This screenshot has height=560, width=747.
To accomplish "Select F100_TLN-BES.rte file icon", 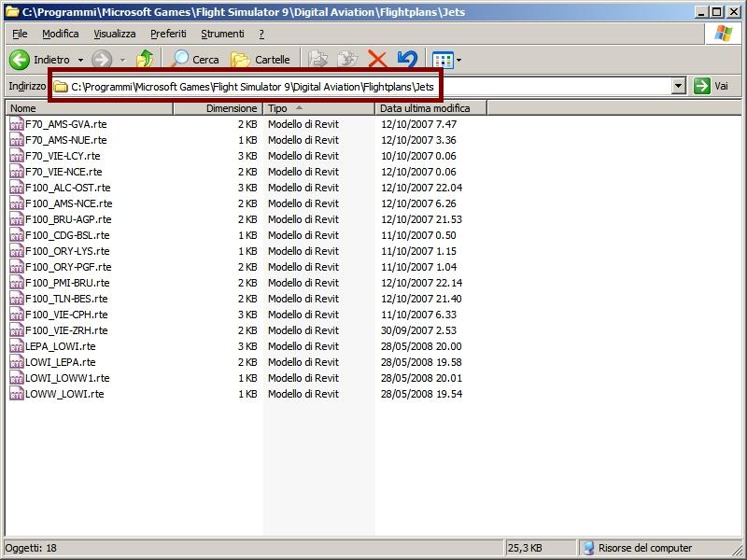I will [17, 299].
